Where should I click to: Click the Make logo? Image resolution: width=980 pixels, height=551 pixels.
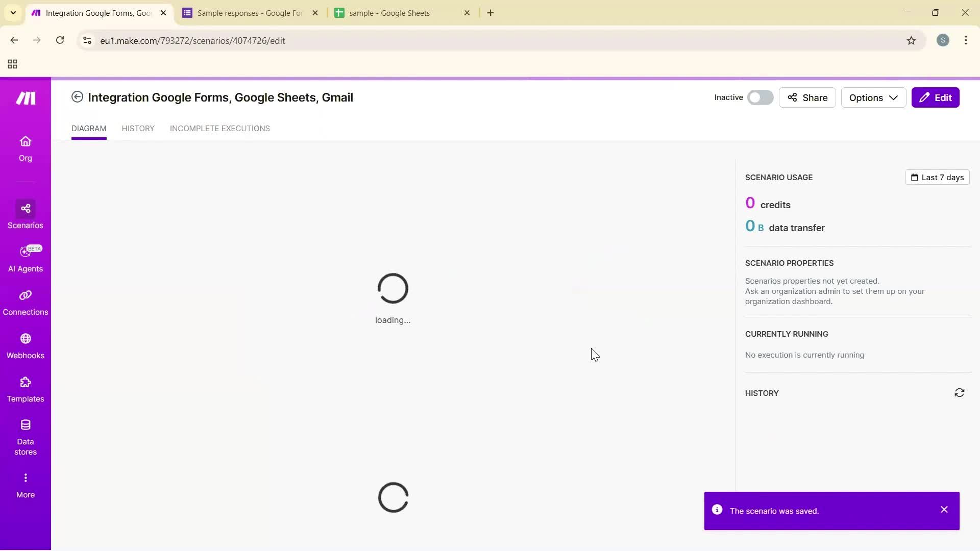click(x=25, y=98)
